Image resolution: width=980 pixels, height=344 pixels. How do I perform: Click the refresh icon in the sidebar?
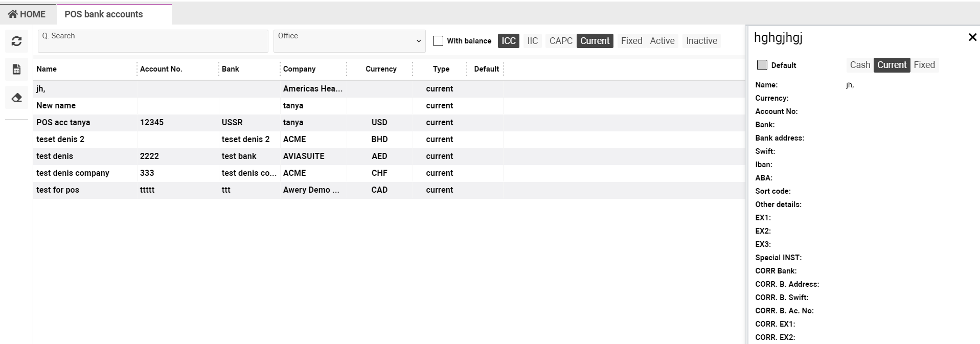pos(16,41)
